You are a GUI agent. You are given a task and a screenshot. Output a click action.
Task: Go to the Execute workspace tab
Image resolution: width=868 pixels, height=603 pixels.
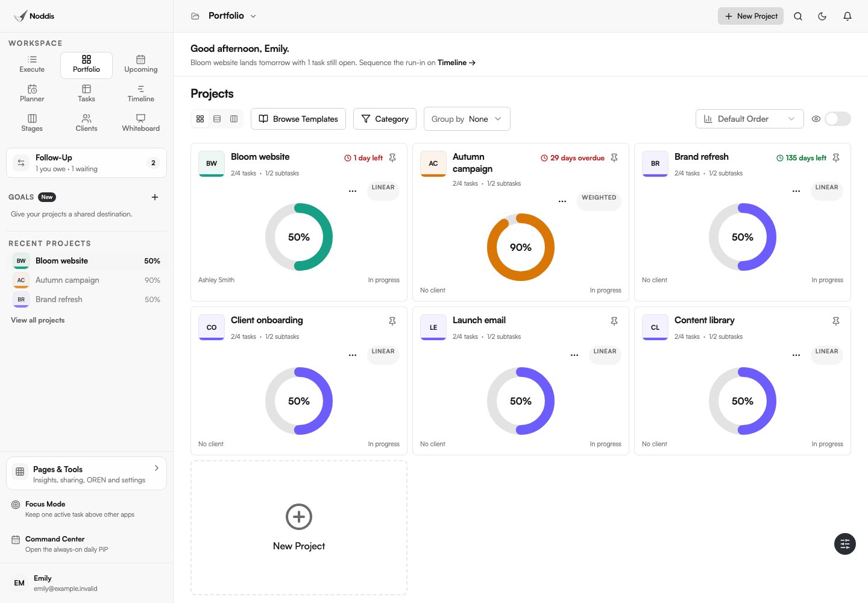tap(32, 65)
